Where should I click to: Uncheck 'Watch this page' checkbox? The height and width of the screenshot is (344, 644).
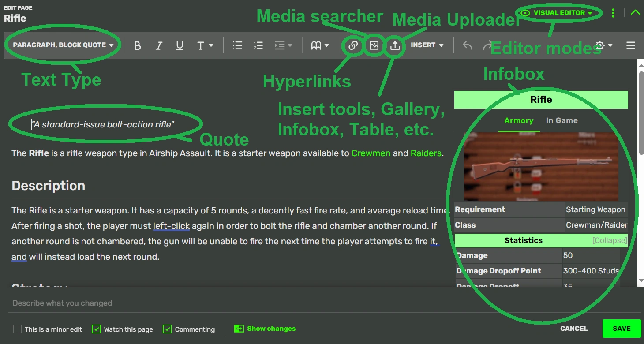tap(96, 329)
